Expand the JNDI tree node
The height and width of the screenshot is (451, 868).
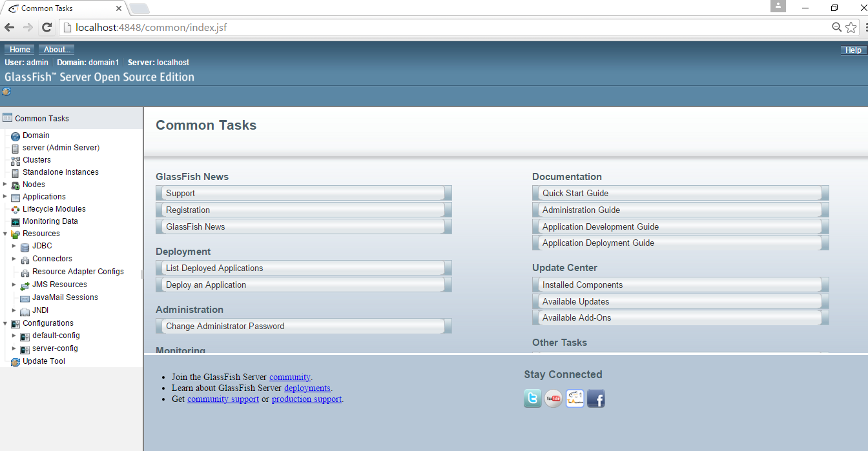coord(14,310)
